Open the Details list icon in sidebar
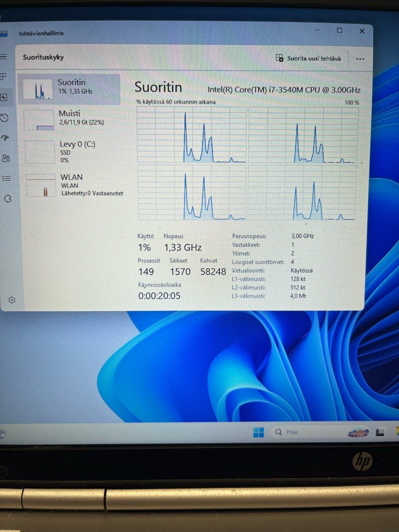 [x=6, y=178]
